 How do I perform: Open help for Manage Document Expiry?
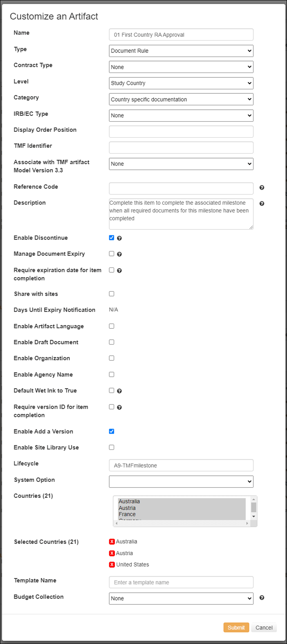pos(119,254)
